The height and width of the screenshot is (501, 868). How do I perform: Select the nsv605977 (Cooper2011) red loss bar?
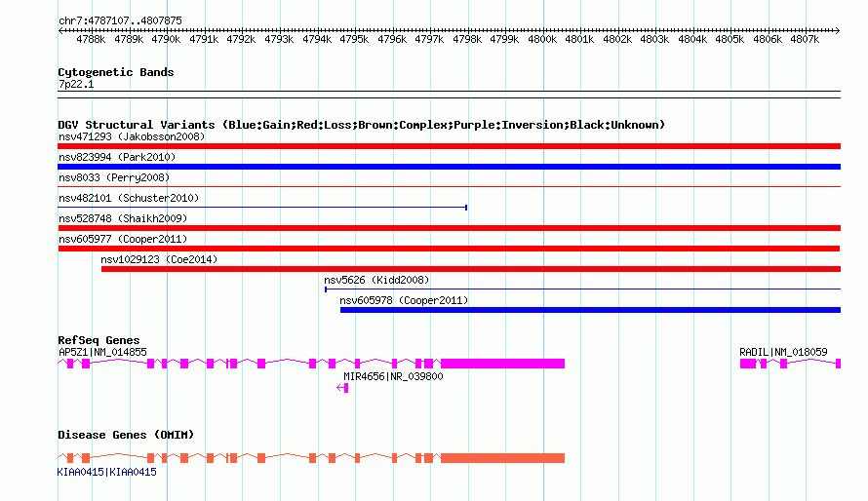(x=449, y=249)
